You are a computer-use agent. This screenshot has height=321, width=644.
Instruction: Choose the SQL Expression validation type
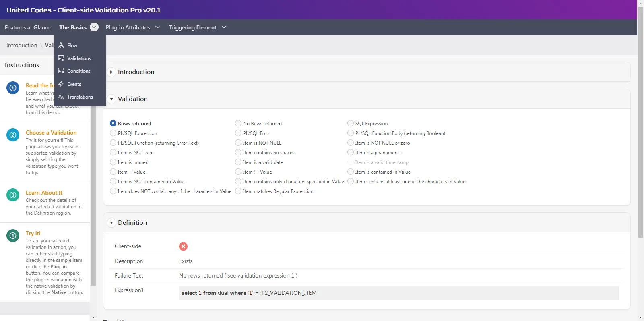351,124
